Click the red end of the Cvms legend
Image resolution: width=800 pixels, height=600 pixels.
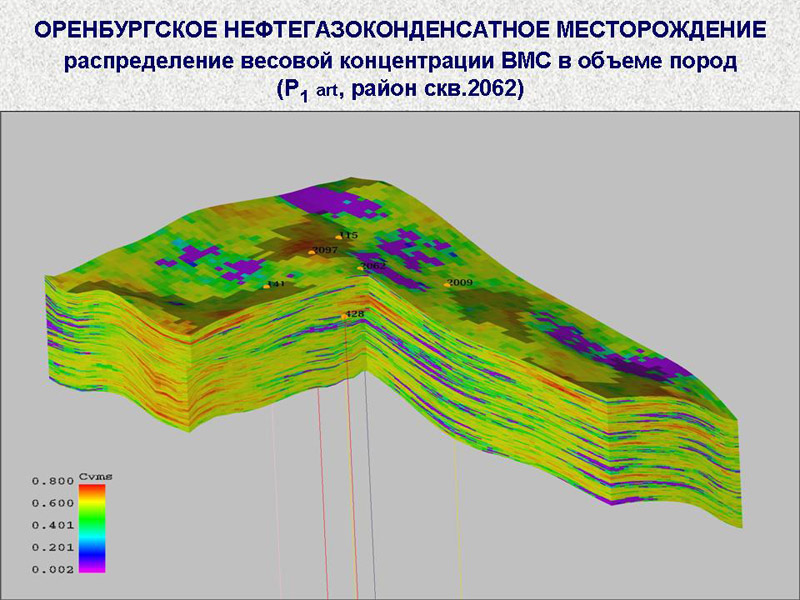pyautogui.click(x=92, y=491)
